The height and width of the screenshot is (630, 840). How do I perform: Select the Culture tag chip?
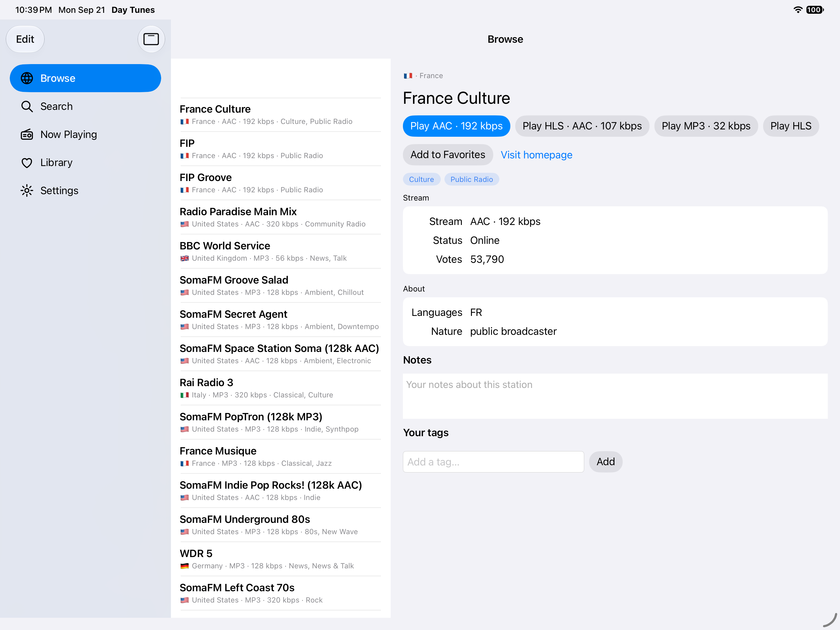click(x=422, y=179)
